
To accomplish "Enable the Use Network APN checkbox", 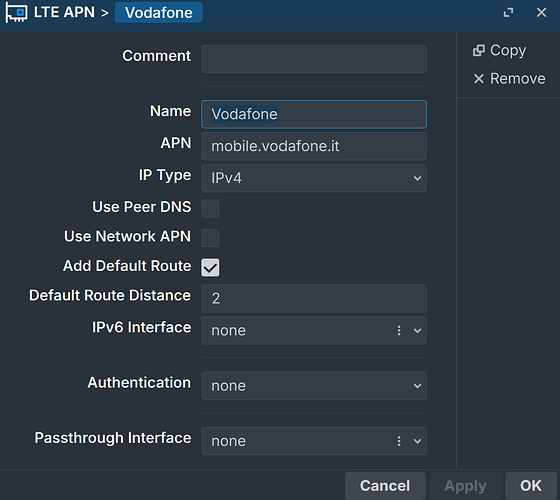I will click(x=210, y=238).
